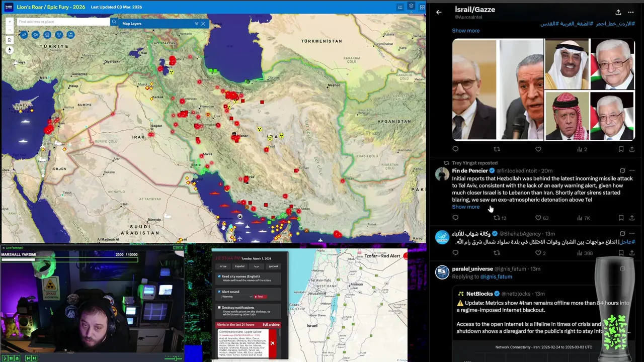The image size is (644, 362).
Task: Repost Fin de Pencier post
Action: point(500,218)
